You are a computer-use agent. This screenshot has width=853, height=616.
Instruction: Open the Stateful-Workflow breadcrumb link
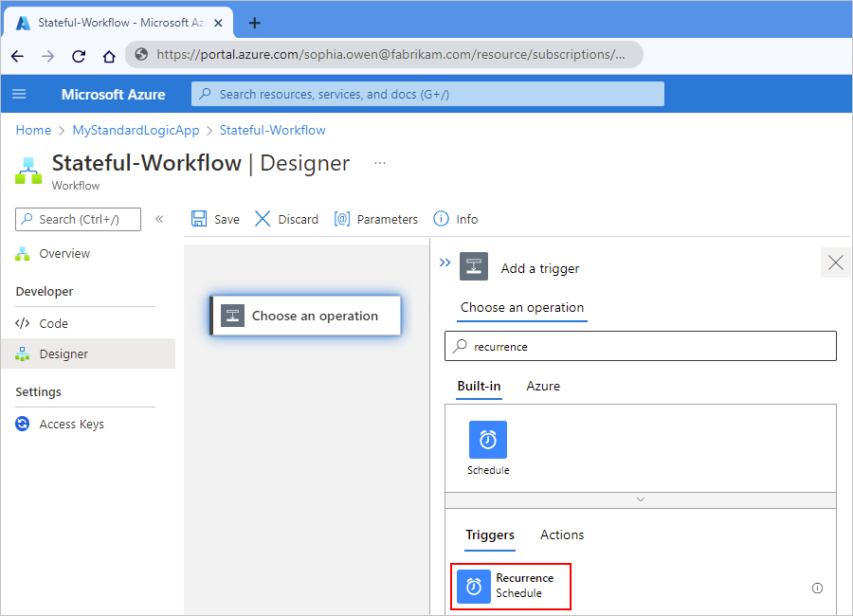[x=273, y=130]
